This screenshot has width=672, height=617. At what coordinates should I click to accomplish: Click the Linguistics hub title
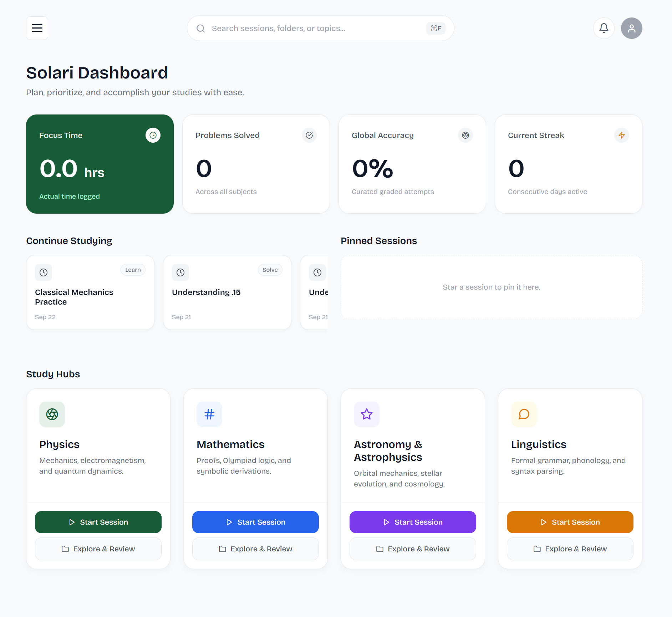pyautogui.click(x=539, y=444)
